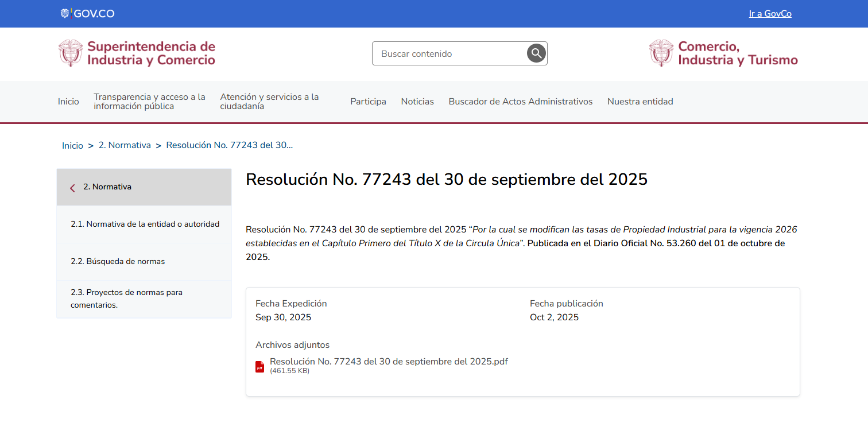Screen dimensions: 868x446
Task: Type in the Buscar contenido search field
Action: coord(451,53)
